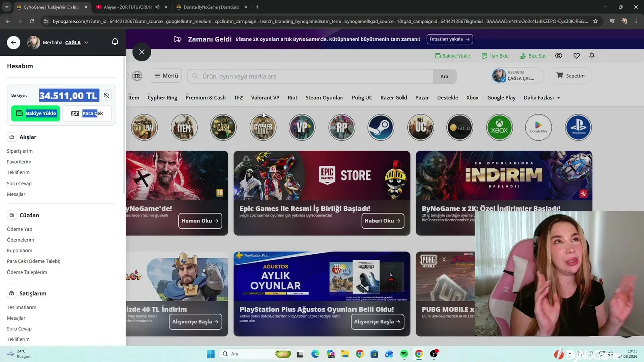This screenshot has height=362, width=644.
Task: Switch to Donate ByNoGame browser tab
Action: [x=211, y=7]
